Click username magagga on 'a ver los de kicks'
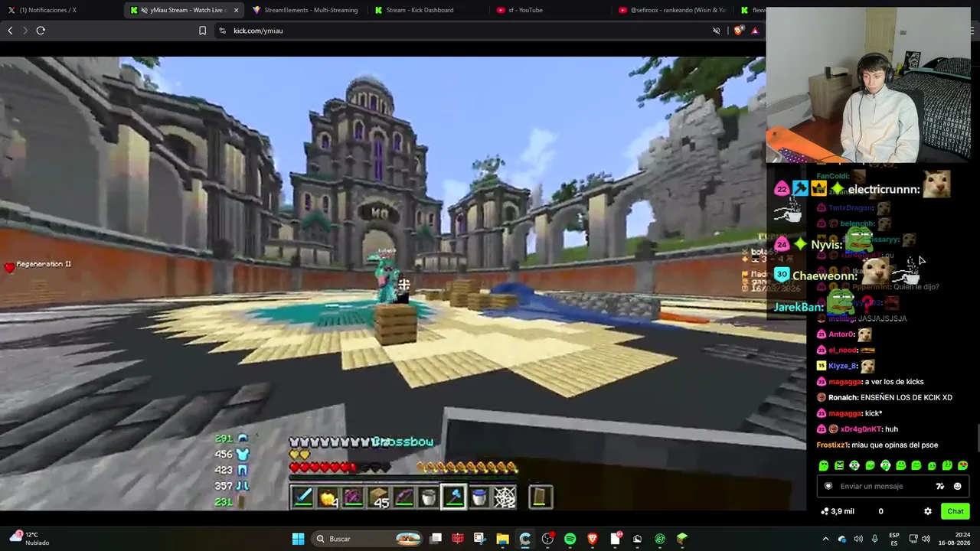980x551 pixels. [x=845, y=382]
